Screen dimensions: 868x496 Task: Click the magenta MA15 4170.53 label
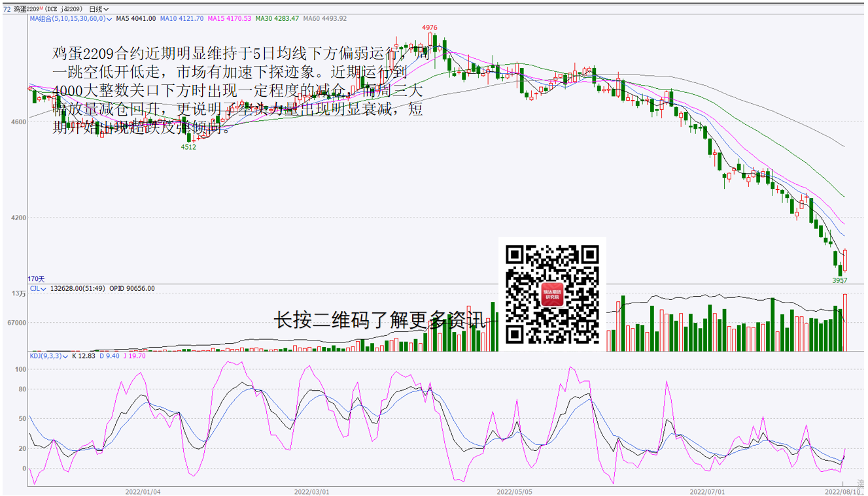pyautogui.click(x=230, y=19)
